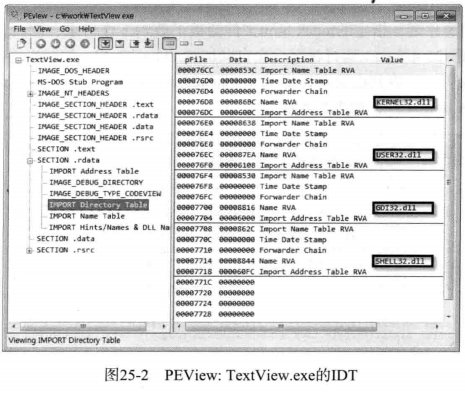
Task: Click the data pane horizontal scrollbar thumb
Action: [281, 326]
